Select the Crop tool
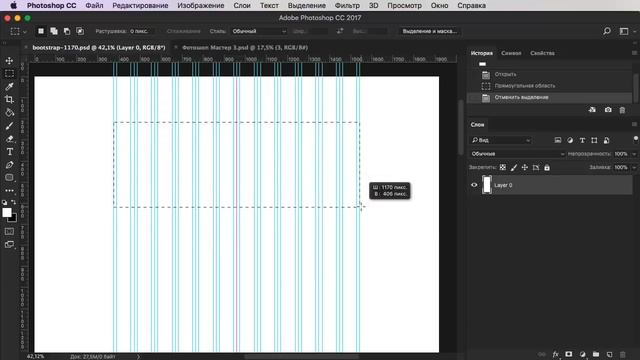The image size is (640, 360). [x=9, y=100]
